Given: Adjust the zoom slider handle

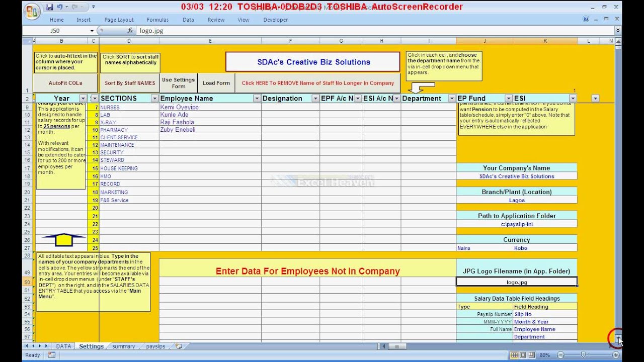Looking at the screenshot, I should coord(583,355).
